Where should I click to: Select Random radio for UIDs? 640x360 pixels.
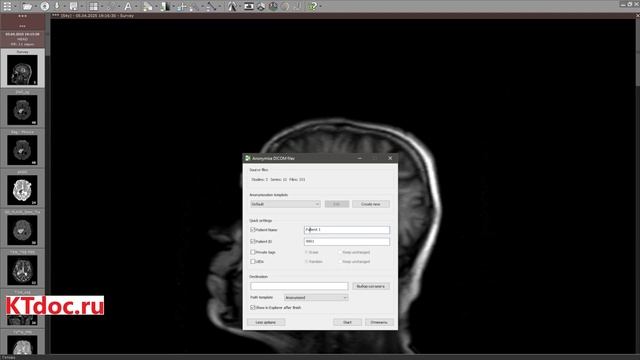(x=306, y=261)
